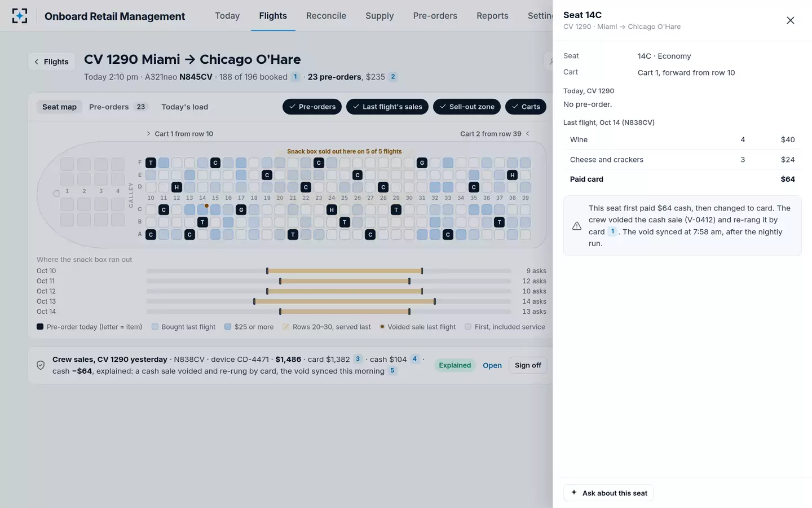
Task: Select seat 38E marked H
Action: click(x=512, y=175)
